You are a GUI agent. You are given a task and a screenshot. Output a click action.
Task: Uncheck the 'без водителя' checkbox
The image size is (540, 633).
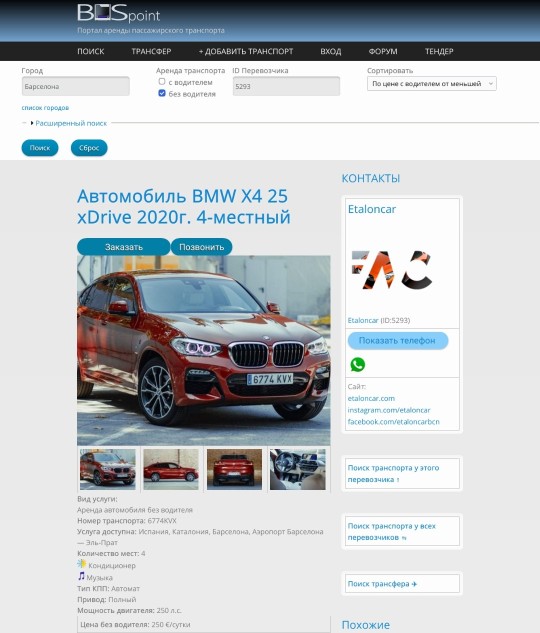pyautogui.click(x=162, y=93)
